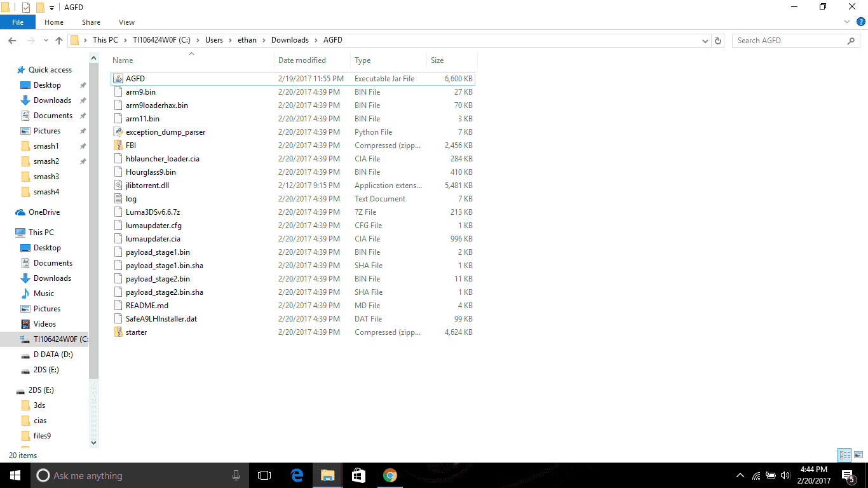Click the Videos icon in navigation pane

pyautogui.click(x=25, y=324)
